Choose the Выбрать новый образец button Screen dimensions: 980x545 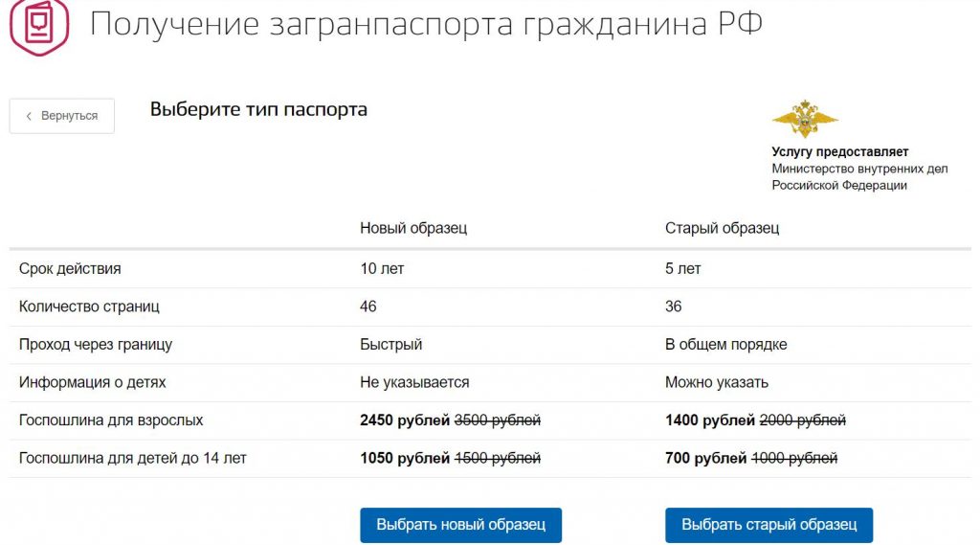pos(460,524)
